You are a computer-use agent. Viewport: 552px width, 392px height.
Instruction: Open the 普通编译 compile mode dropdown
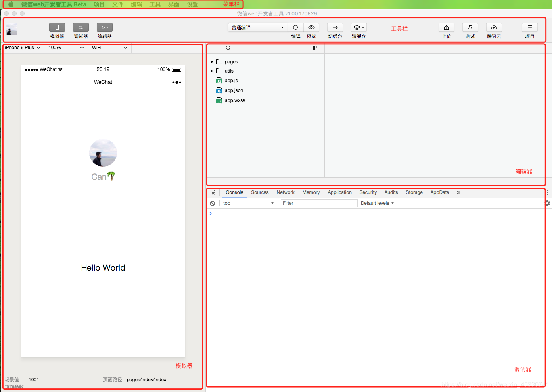pyautogui.click(x=258, y=27)
